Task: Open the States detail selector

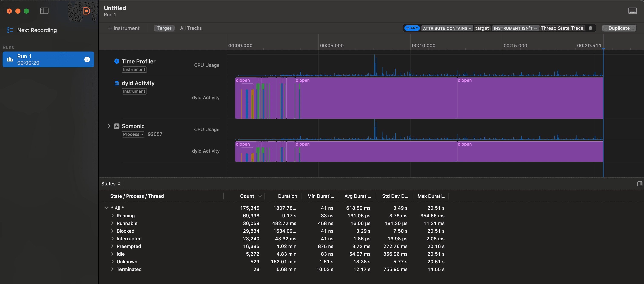Action: click(111, 184)
